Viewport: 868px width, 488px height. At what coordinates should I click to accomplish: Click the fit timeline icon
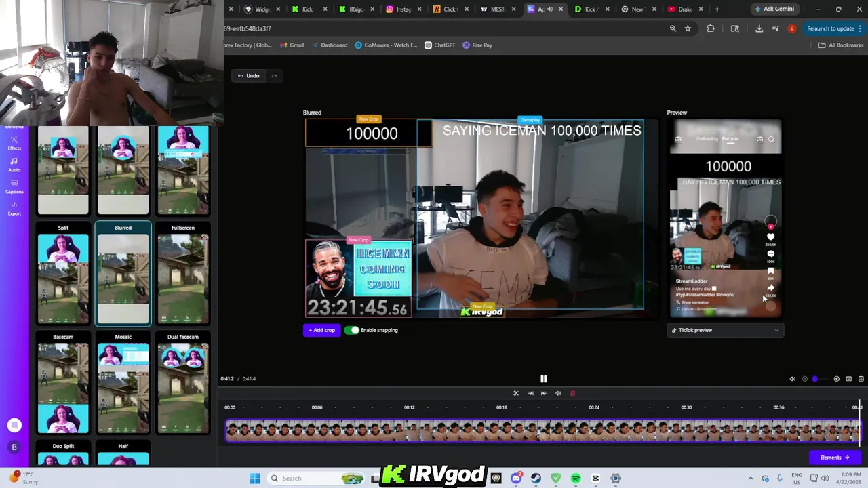tap(848, 379)
